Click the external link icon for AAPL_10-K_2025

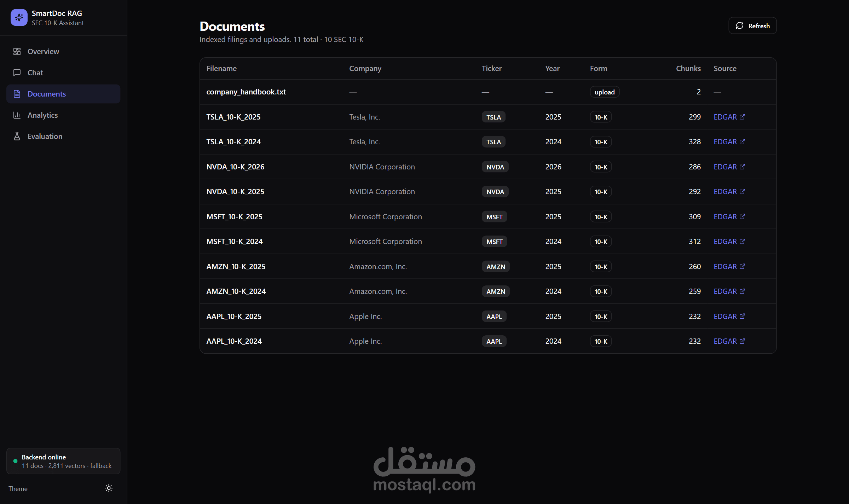pyautogui.click(x=743, y=316)
